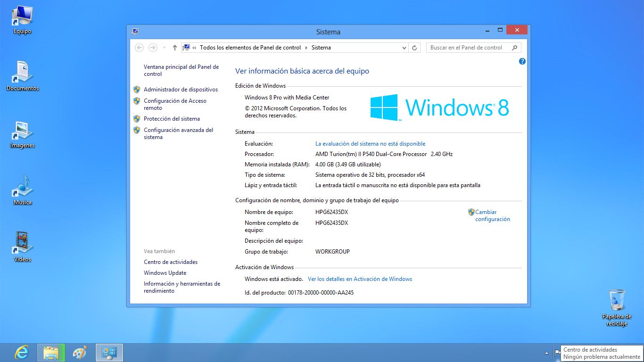Click the Back navigation arrow

139,48
